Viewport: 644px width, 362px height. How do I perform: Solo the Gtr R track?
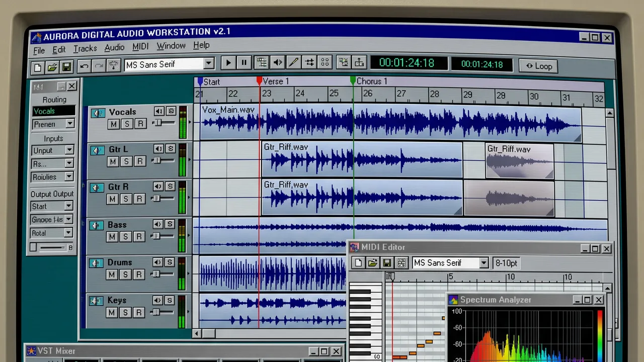126,199
